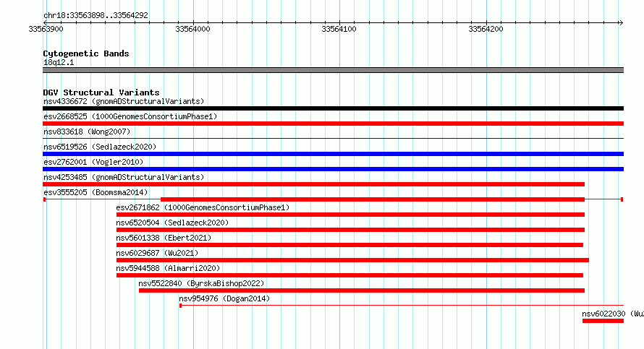Click the red esv2671862 variant bar
This screenshot has width=644, height=349.
click(x=350, y=215)
